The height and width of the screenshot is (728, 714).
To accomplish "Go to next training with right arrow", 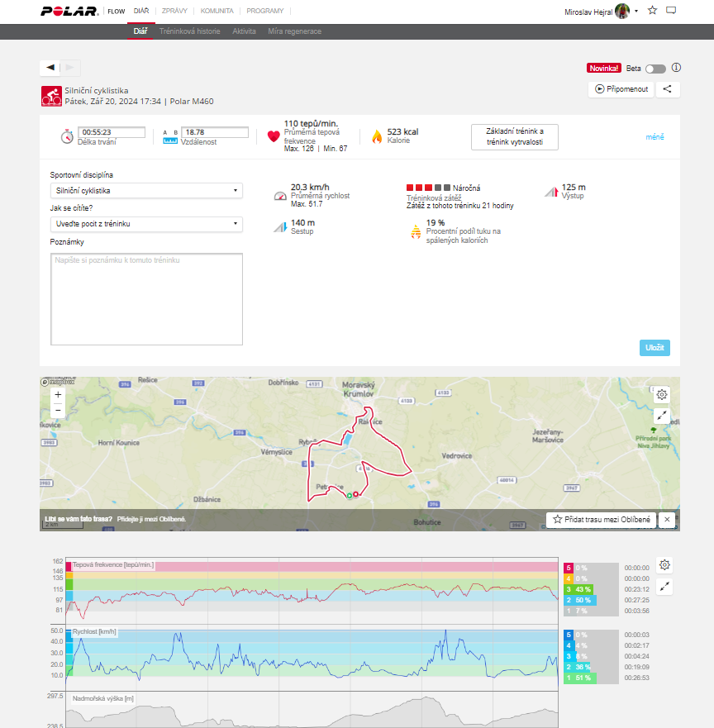I will tap(70, 68).
